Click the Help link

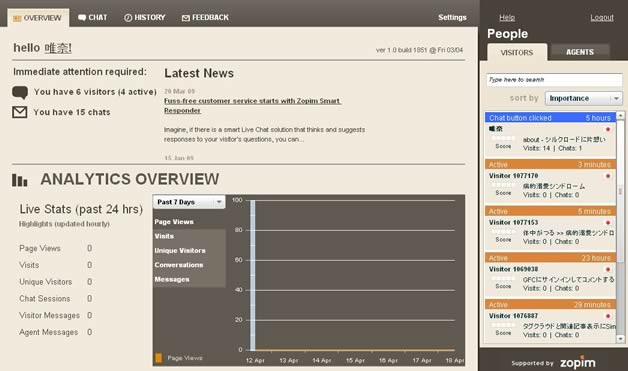(x=507, y=17)
